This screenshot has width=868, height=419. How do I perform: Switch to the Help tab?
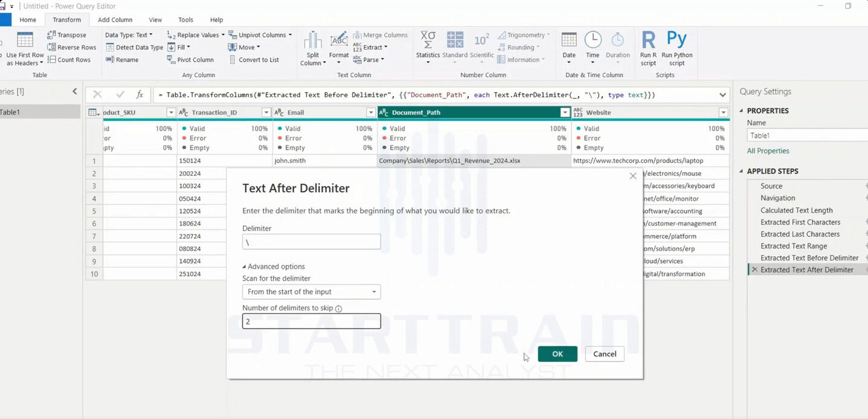[x=216, y=20]
